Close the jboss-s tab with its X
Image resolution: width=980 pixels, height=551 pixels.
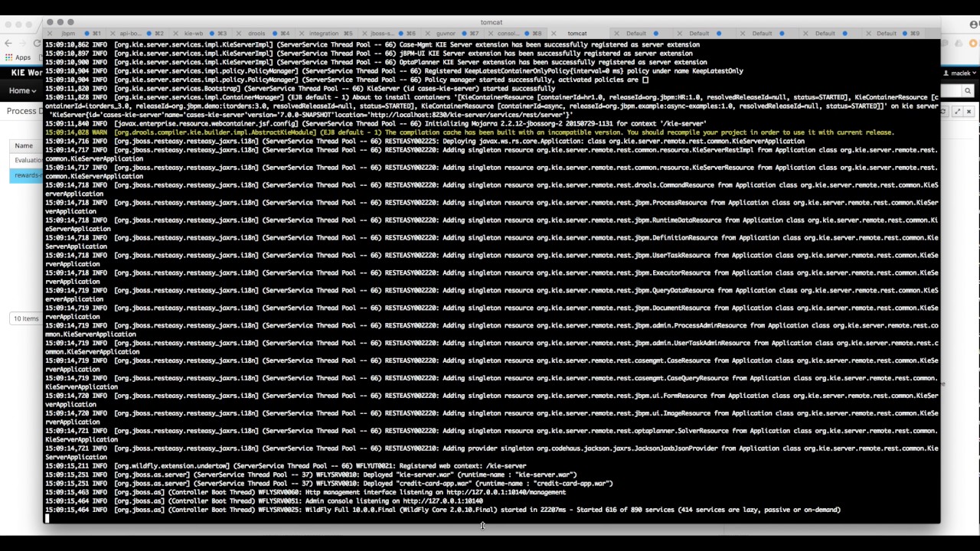[x=364, y=34]
